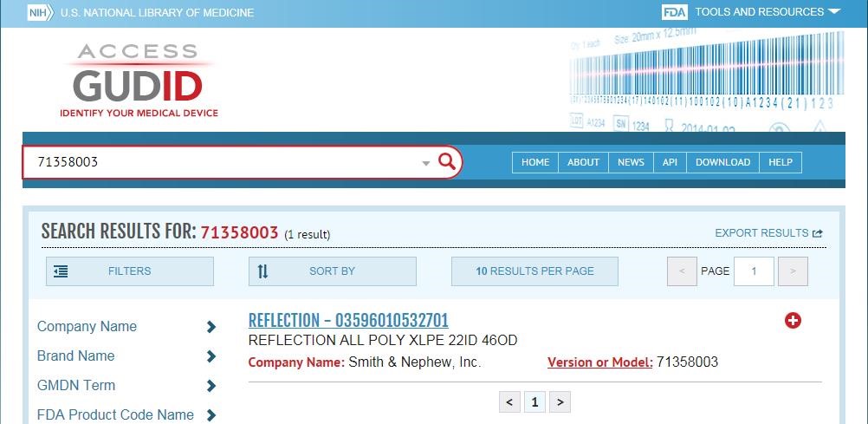Open the API menu item

[x=670, y=162]
